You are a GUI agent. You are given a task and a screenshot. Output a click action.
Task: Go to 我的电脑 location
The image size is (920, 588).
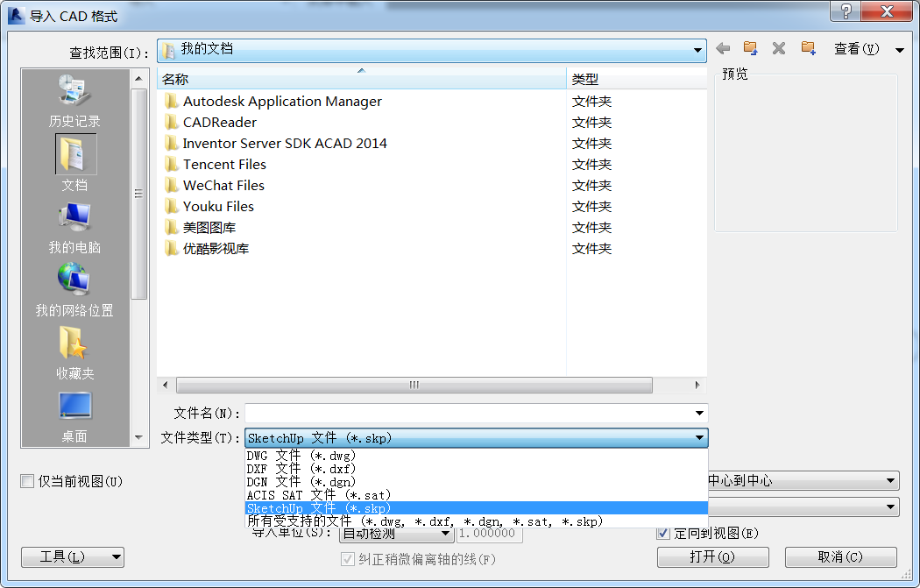(74, 228)
